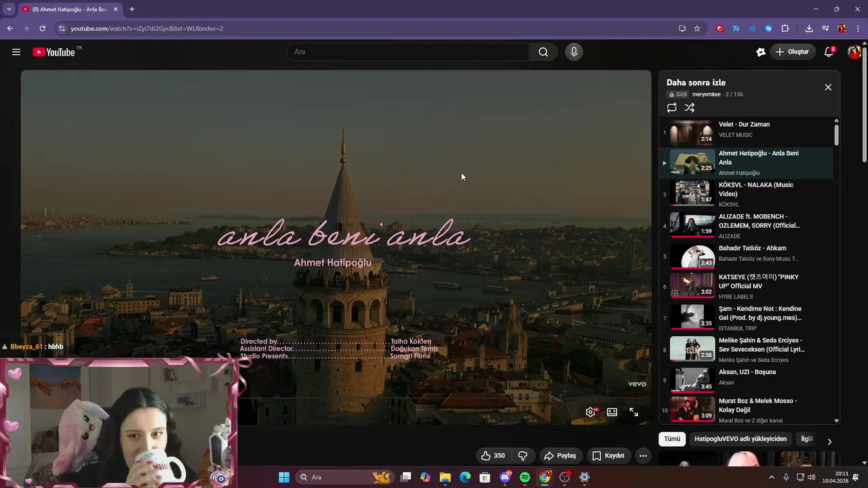Select Şam - Kendime Not playlist item
868x488 pixels.
pyautogui.click(x=746, y=319)
